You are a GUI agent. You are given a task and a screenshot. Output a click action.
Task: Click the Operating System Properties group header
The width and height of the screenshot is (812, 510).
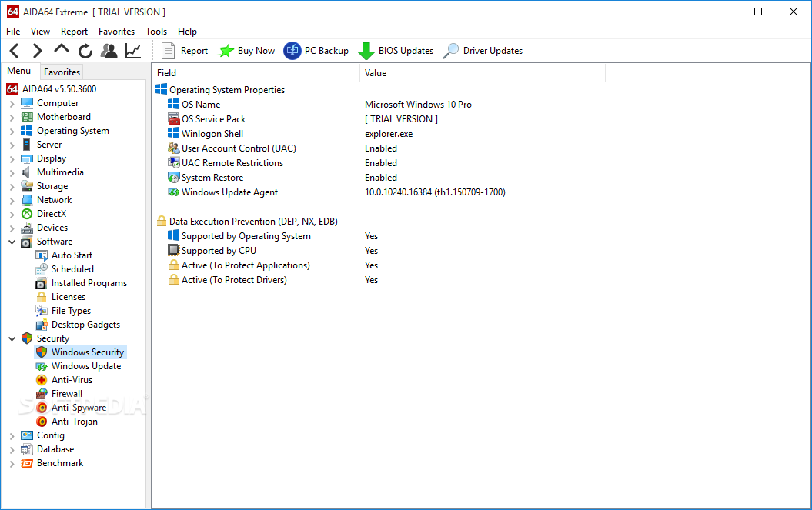221,90
